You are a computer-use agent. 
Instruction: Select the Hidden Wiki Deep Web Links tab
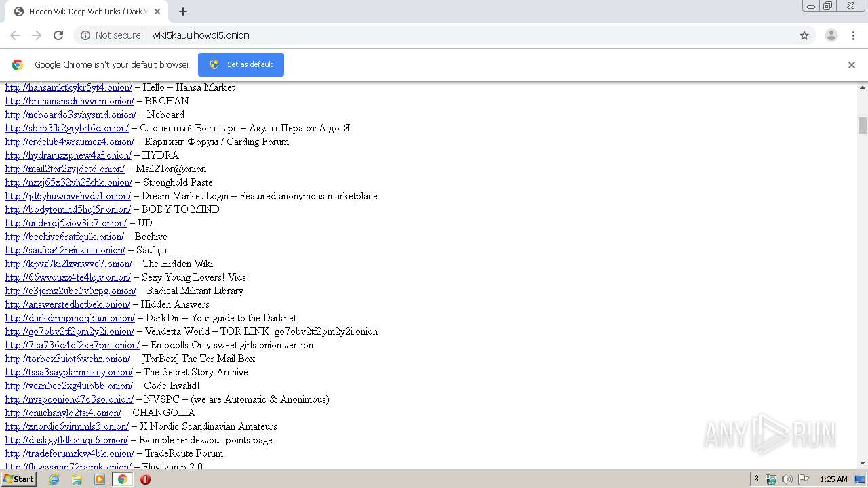click(x=86, y=12)
